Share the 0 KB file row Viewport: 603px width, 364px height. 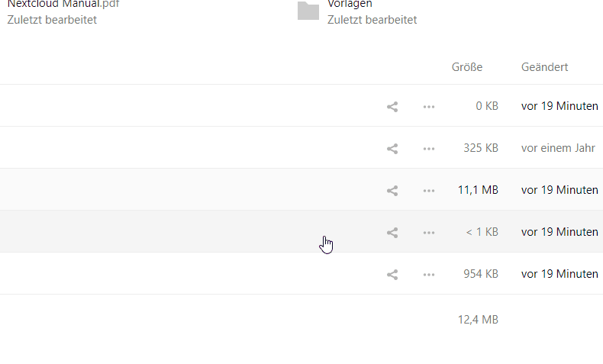[392, 107]
